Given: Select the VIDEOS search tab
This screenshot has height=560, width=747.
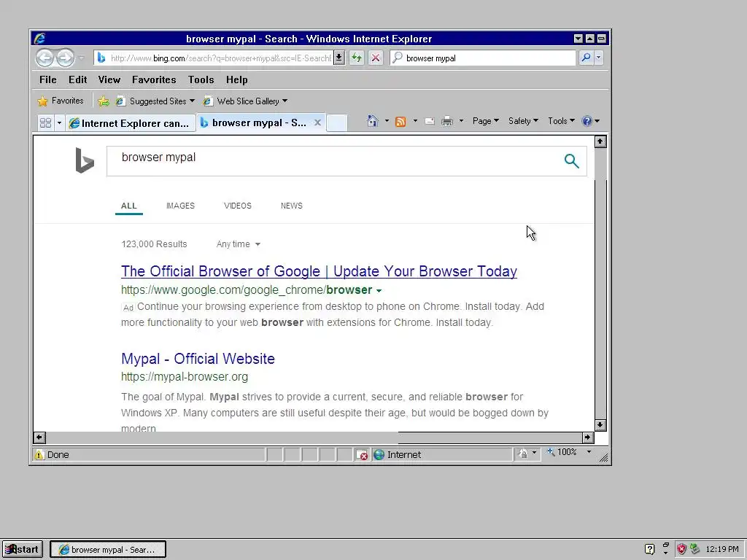Looking at the screenshot, I should 238,206.
